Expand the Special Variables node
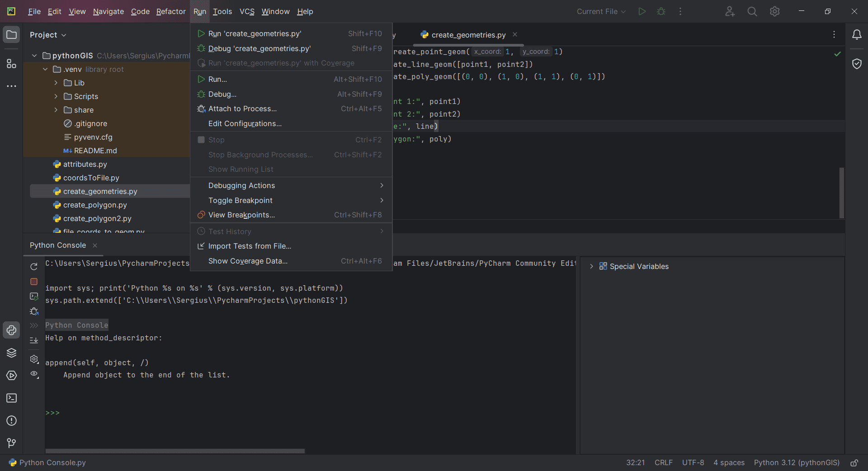 pyautogui.click(x=591, y=267)
